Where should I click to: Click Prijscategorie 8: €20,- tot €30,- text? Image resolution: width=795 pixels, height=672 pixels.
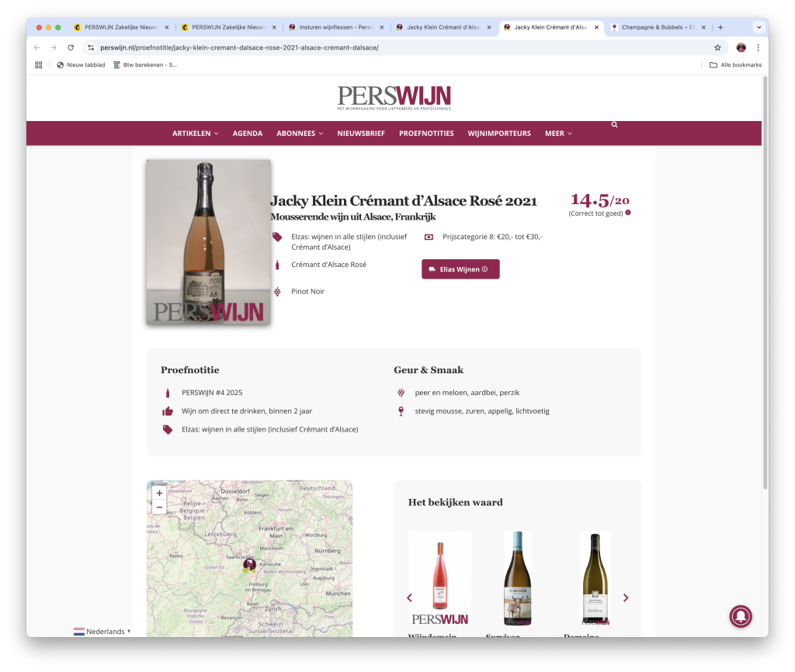click(492, 237)
